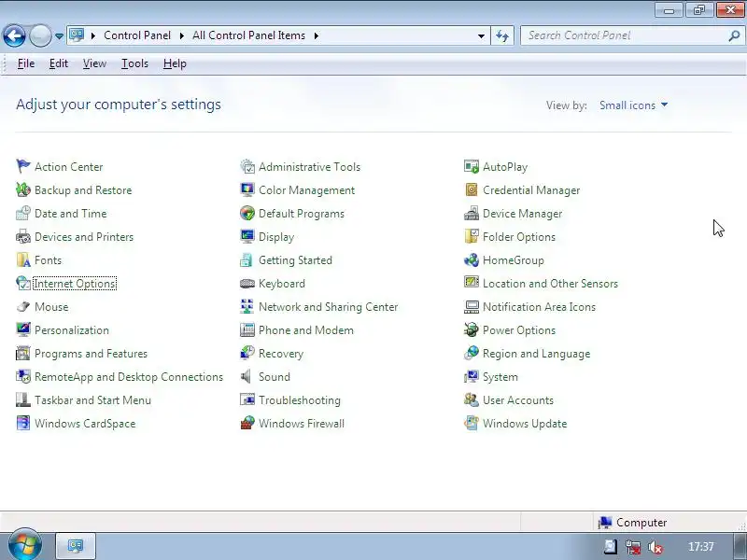Viewport: 747px width, 560px height.
Task: Click the Phone and Modem icon
Action: click(247, 329)
